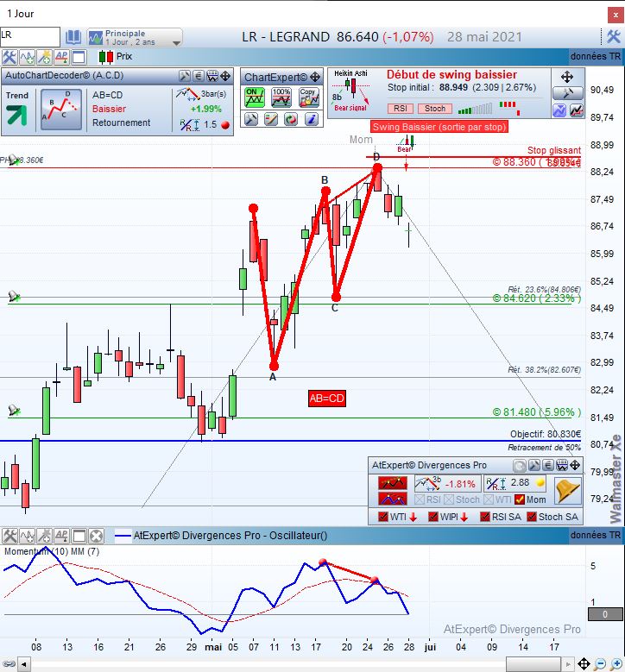Screen dimensions: 625x672
Task: Select the Prix candlestick style icon
Action: [x=105, y=57]
